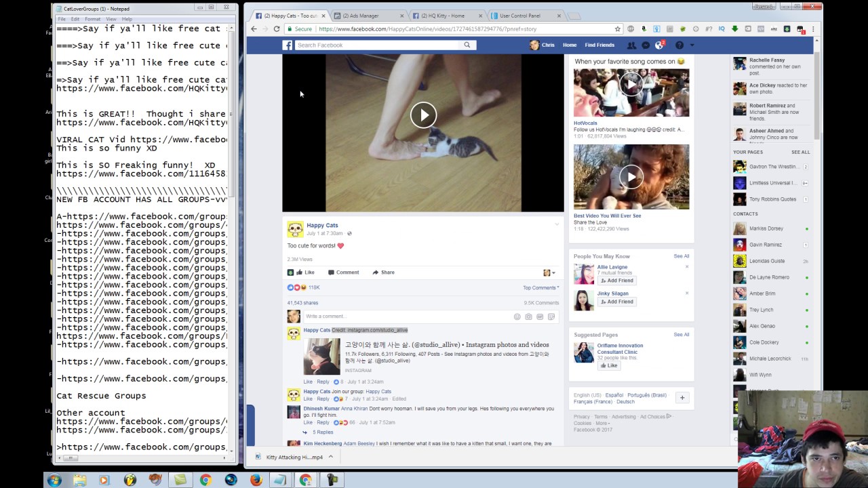Open Chris profile in Facebook header
Viewport: 868px width, 488px height.
coord(542,45)
